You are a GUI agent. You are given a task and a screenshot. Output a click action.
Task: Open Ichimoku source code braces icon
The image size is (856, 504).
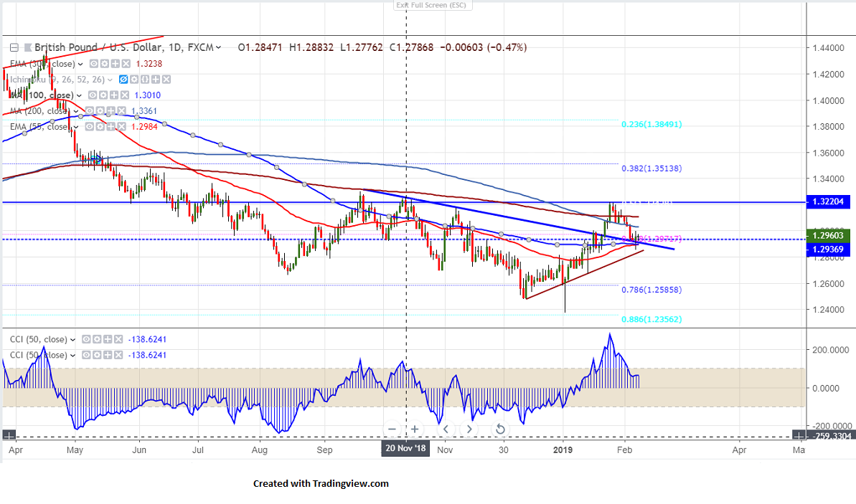tap(145, 80)
